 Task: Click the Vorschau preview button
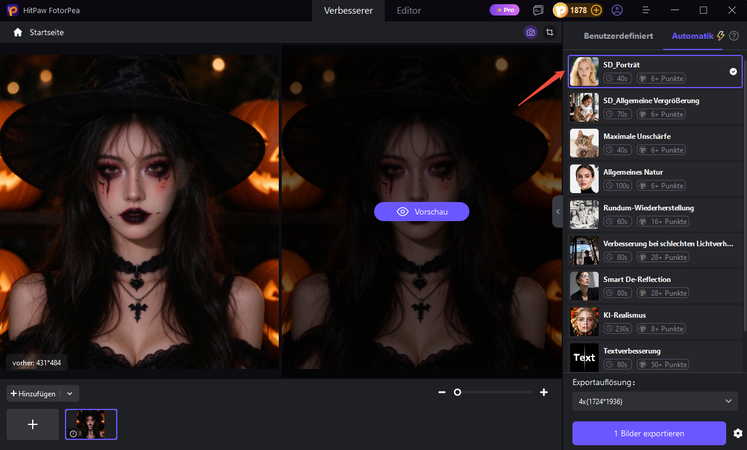[x=422, y=211]
